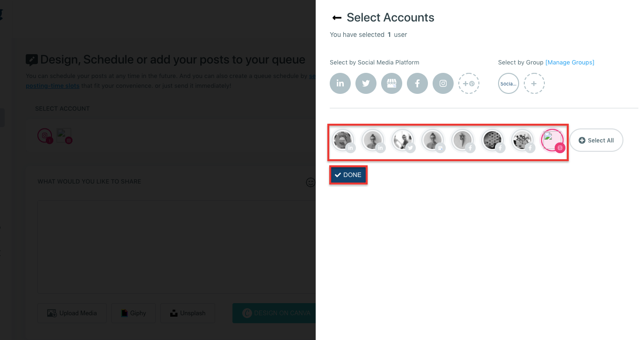The image size is (644, 340).
Task: Deselect the highlighted Instagram account avatar
Action: [553, 140]
